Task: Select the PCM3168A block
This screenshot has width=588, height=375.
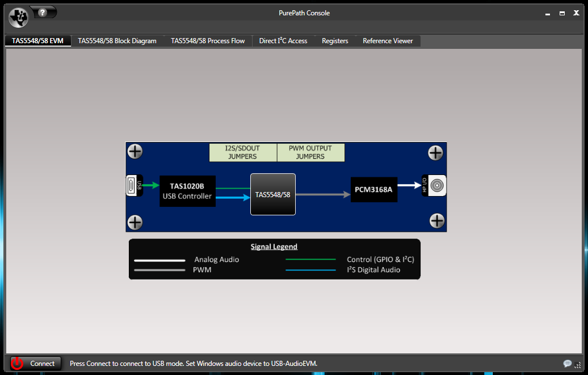Action: [373, 189]
